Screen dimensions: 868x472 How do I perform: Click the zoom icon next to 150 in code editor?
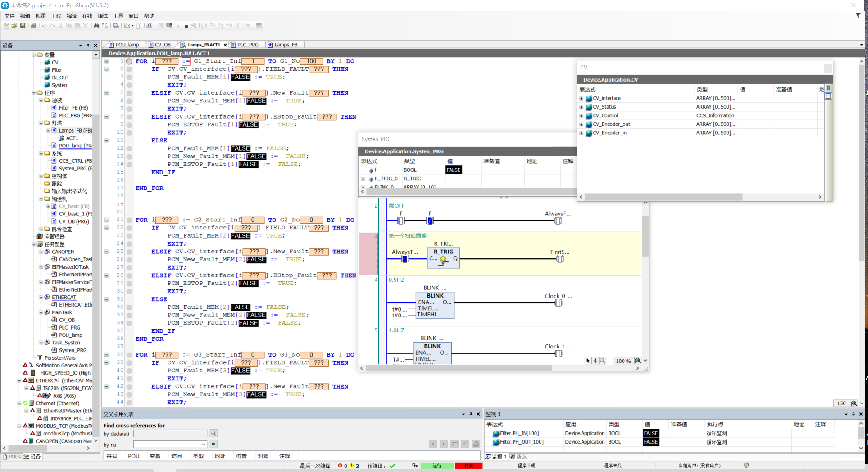click(x=853, y=403)
